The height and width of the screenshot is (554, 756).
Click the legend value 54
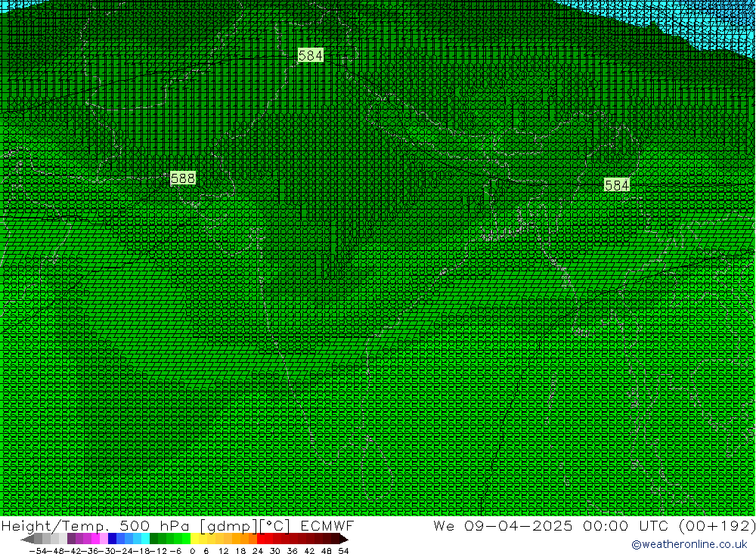(343, 551)
